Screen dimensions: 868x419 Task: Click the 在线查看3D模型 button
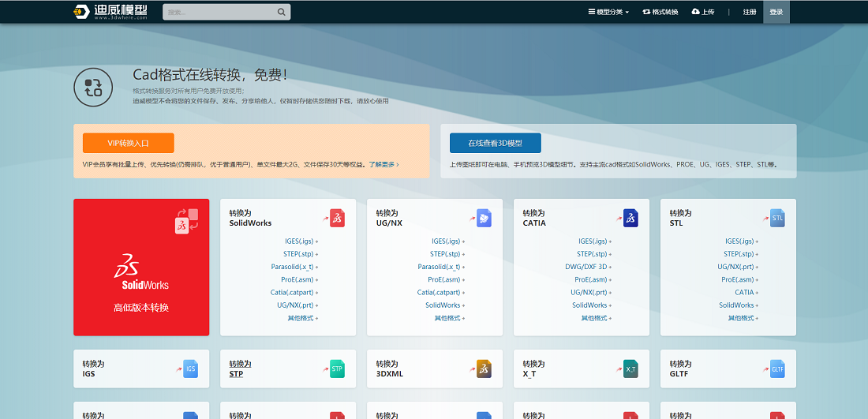point(496,143)
